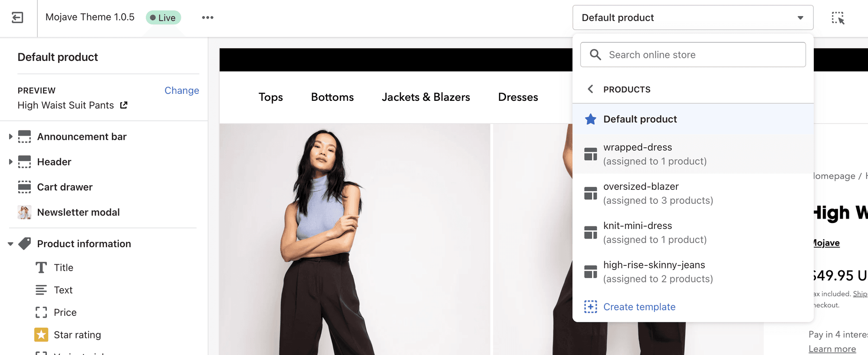Viewport: 868px width, 355px height.
Task: Go back using the Products chevron
Action: coord(590,89)
